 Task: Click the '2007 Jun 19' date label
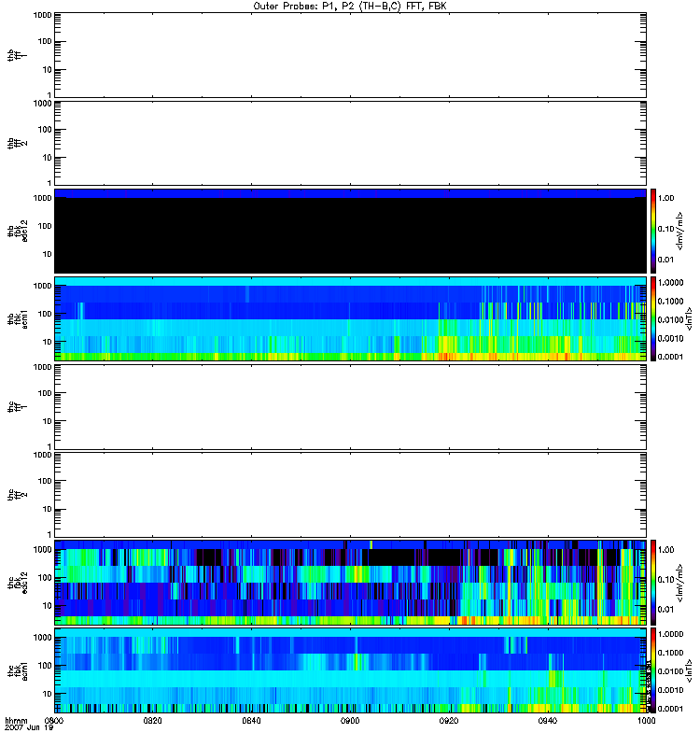point(29,728)
